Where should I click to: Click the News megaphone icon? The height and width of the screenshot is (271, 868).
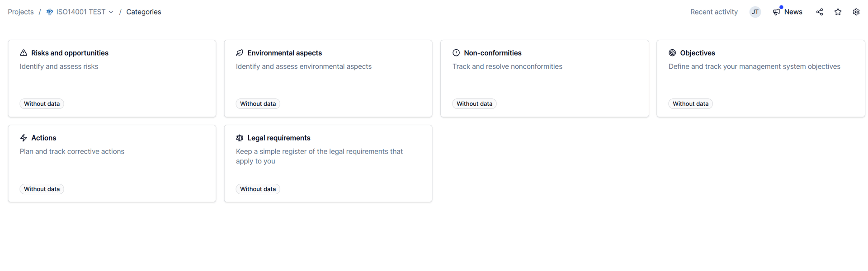777,12
